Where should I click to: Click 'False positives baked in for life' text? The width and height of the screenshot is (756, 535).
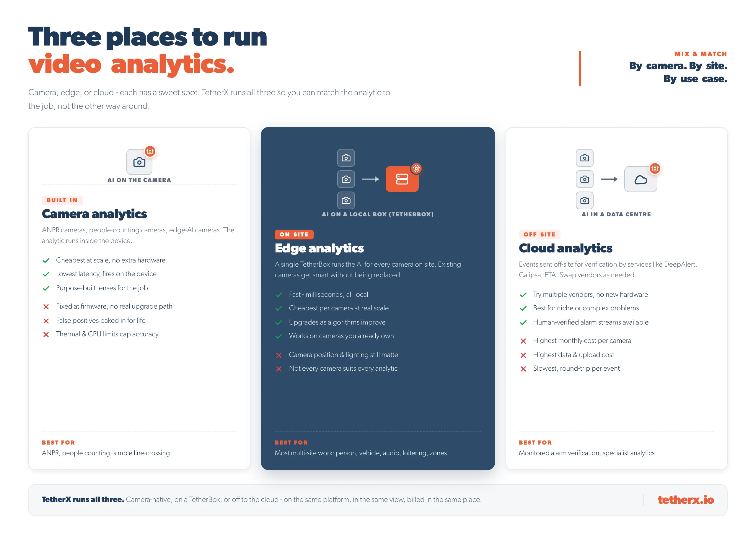pos(101,320)
